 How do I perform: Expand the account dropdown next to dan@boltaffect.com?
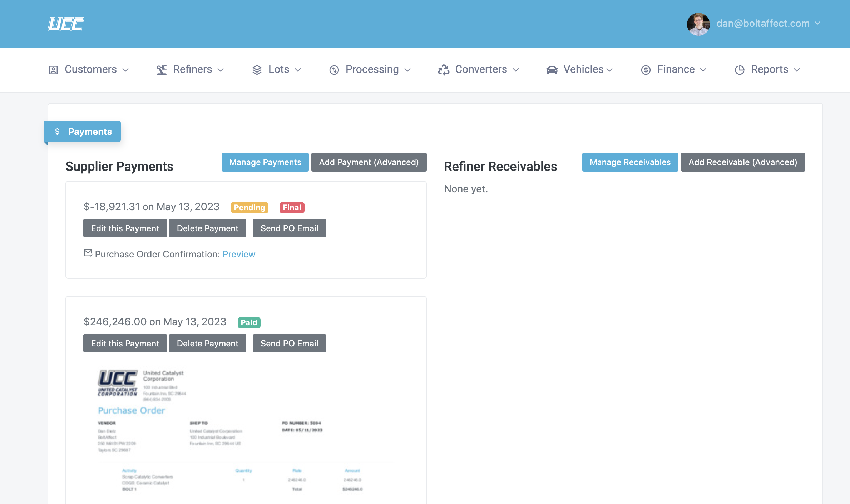pyautogui.click(x=818, y=23)
